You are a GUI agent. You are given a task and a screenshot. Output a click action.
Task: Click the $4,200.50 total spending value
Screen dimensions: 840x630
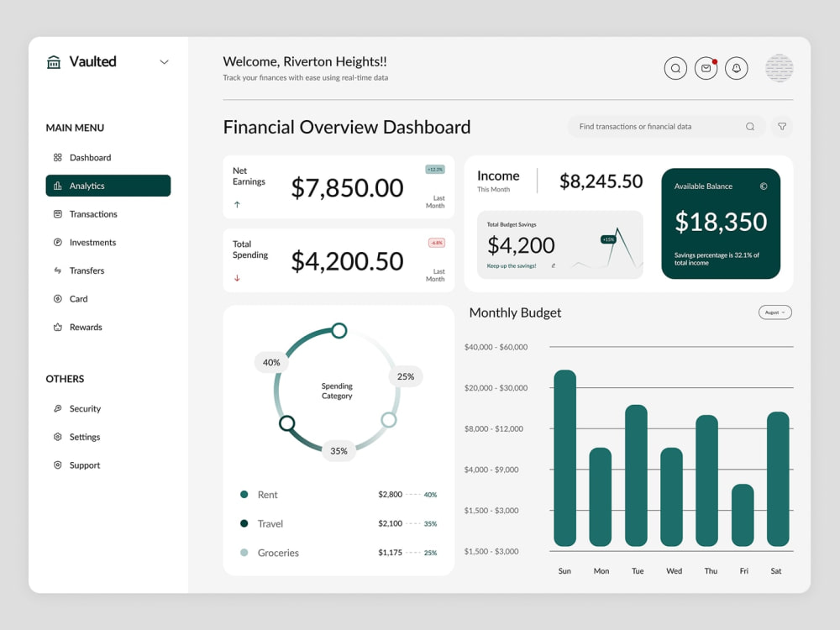[347, 261]
